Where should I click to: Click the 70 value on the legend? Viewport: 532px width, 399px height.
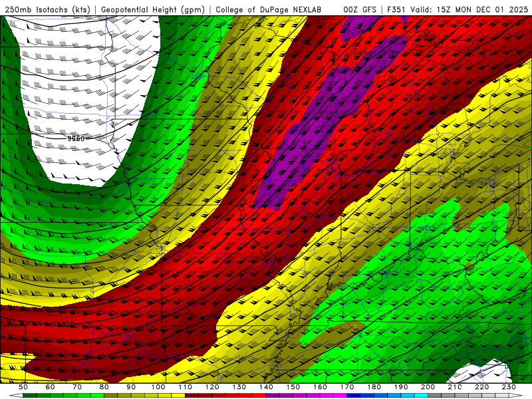(x=77, y=387)
